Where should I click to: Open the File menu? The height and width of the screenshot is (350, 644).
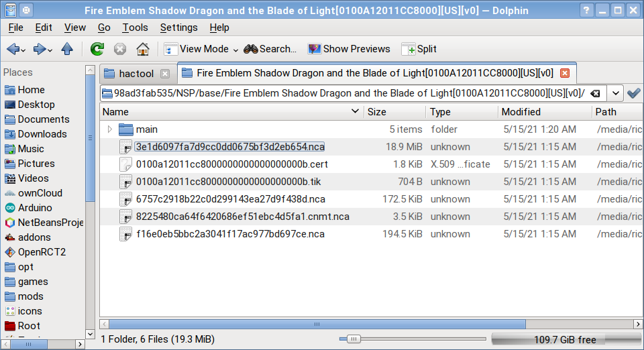coord(15,27)
